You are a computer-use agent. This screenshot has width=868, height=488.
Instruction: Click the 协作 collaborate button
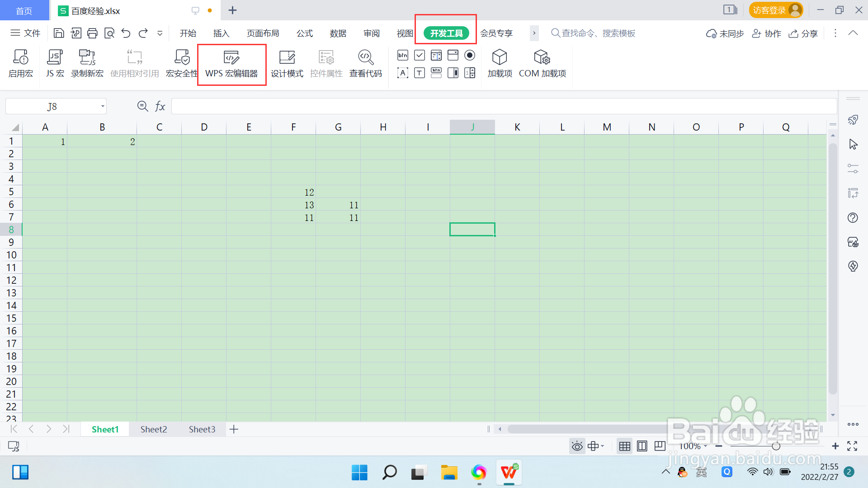tap(767, 33)
